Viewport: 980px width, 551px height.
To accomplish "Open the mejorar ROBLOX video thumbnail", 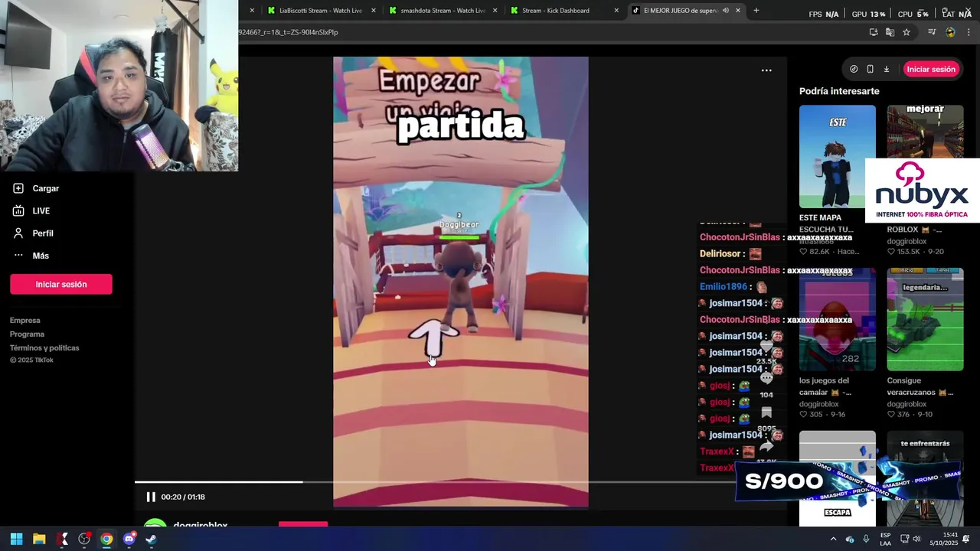I will [x=925, y=131].
